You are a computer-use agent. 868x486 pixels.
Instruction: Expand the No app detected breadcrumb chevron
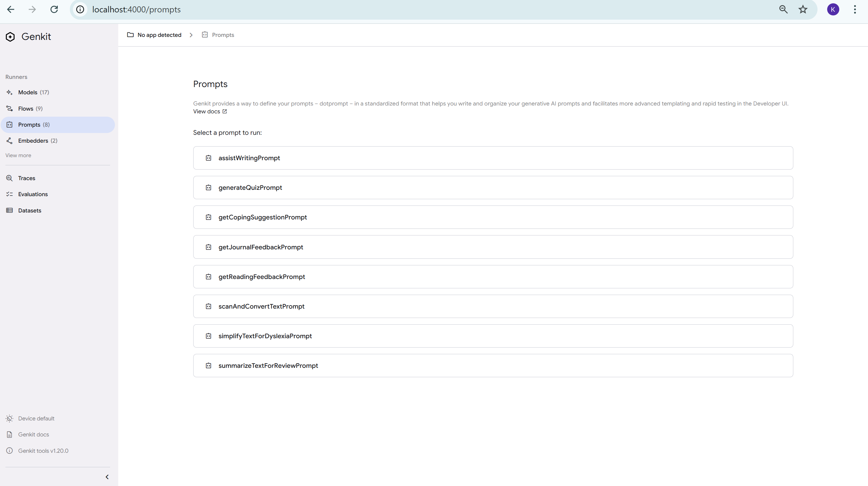pyautogui.click(x=191, y=35)
